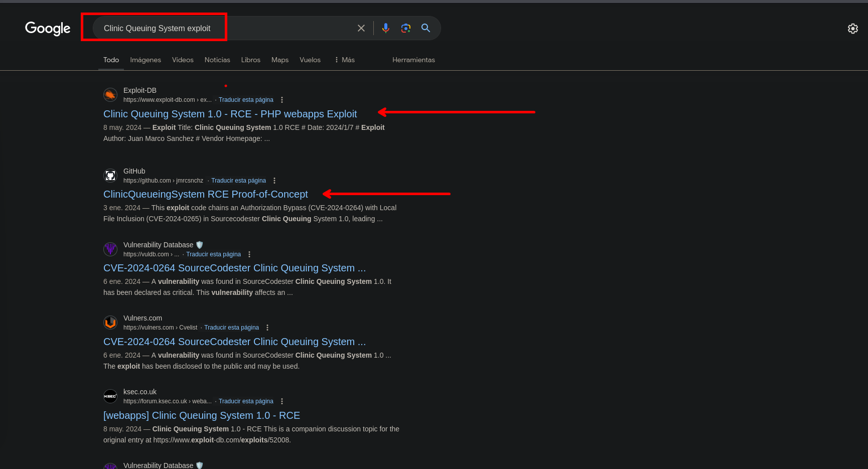
Task: Start voice search with microphone icon
Action: tap(385, 28)
